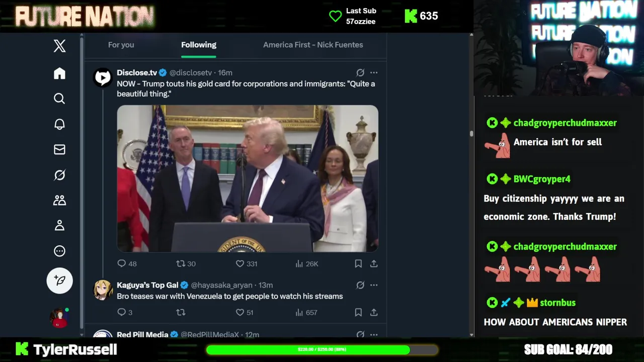Open the Grok icon in the sidebar
This screenshot has height=362, width=644.
(59, 175)
